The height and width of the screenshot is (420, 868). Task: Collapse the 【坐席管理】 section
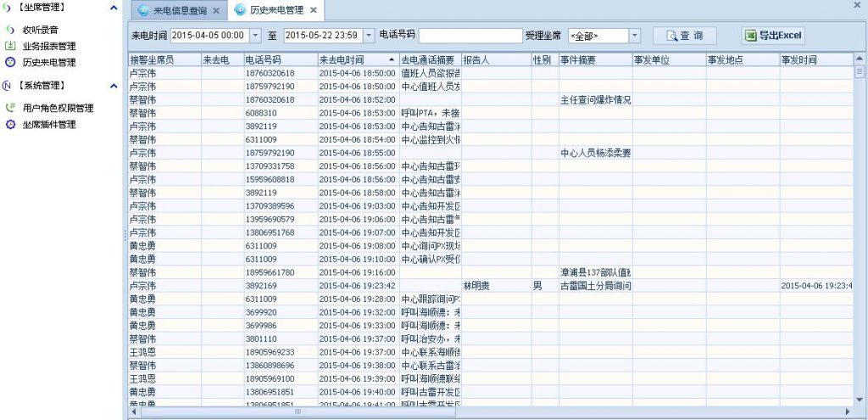click(114, 8)
